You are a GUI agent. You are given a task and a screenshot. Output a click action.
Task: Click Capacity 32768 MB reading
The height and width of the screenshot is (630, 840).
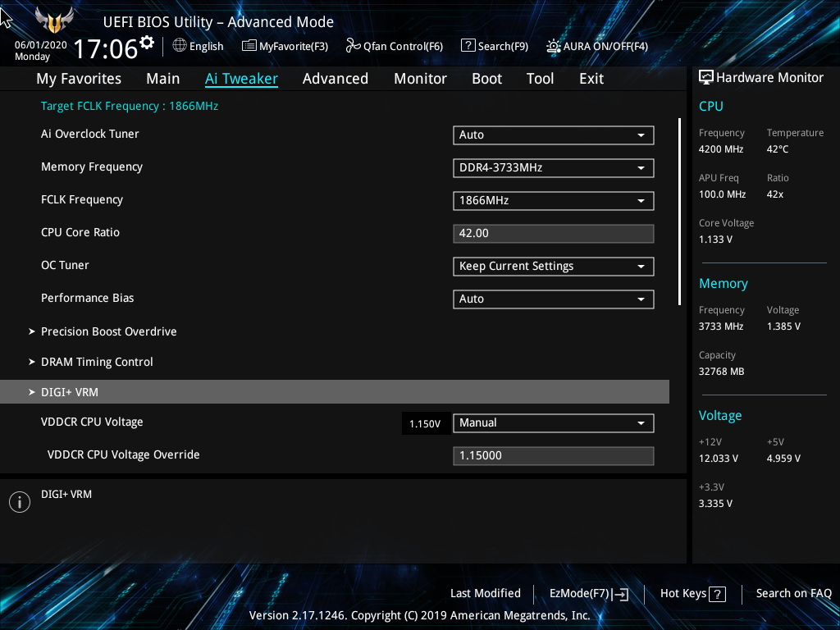pyautogui.click(x=722, y=372)
